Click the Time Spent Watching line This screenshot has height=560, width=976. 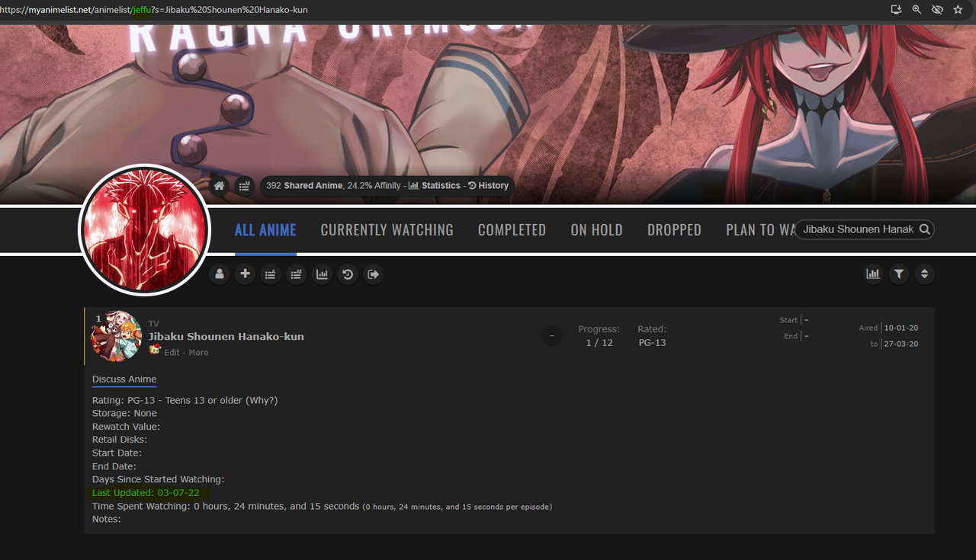322,506
